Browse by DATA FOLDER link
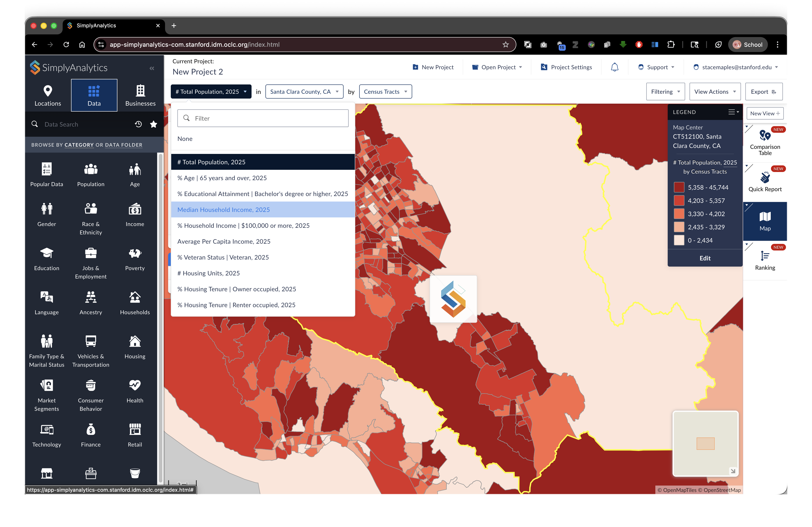The width and height of the screenshot is (812, 527). [124, 145]
